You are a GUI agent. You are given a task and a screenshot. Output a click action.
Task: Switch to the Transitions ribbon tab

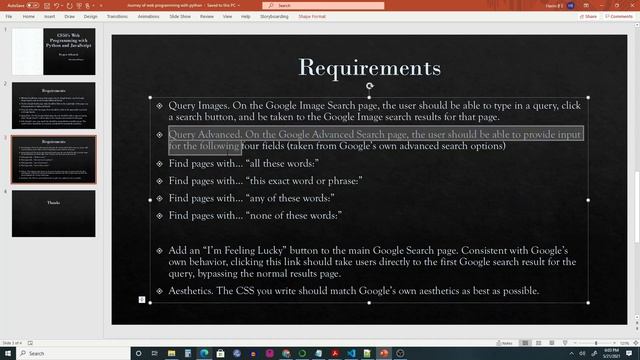coord(117,17)
